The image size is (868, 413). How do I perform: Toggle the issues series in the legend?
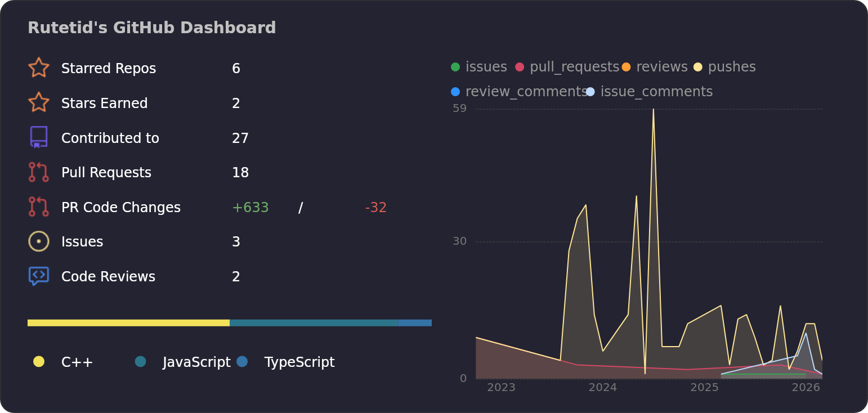[x=477, y=66]
